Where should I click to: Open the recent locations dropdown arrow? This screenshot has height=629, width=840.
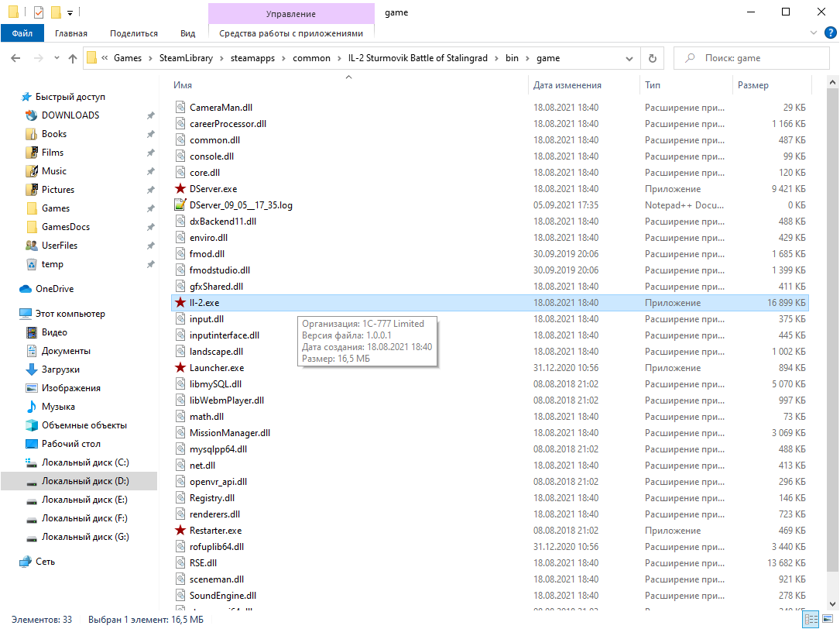[x=57, y=58]
